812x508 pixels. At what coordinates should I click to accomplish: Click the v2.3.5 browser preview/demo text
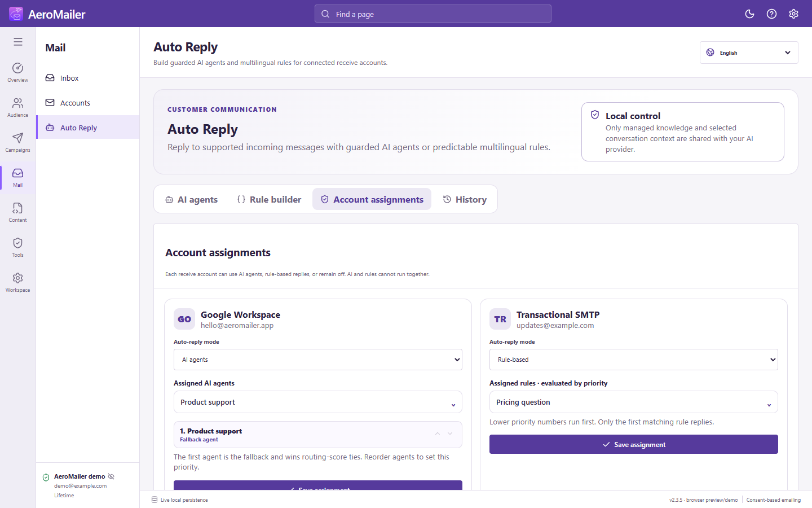pos(704,500)
